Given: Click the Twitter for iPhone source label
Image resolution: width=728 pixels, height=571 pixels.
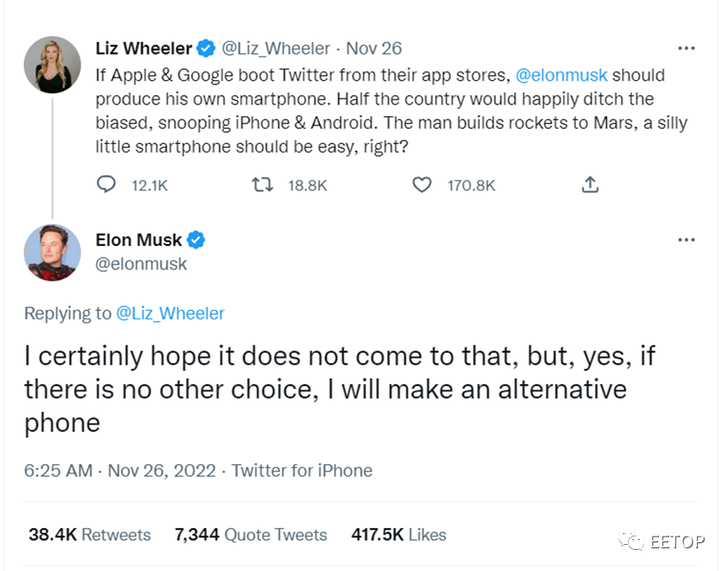Looking at the screenshot, I should point(302,470).
